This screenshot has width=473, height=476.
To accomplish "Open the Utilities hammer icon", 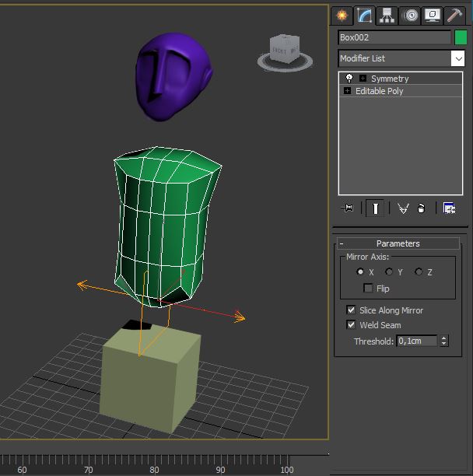I will 454,15.
